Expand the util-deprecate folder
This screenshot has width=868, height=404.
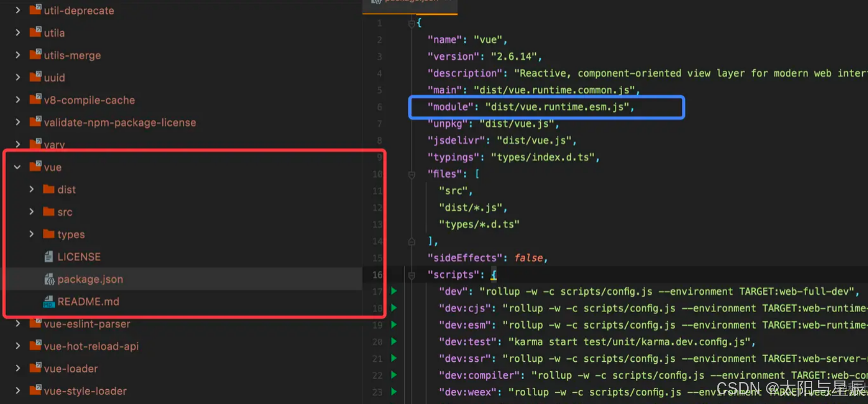[x=18, y=10]
